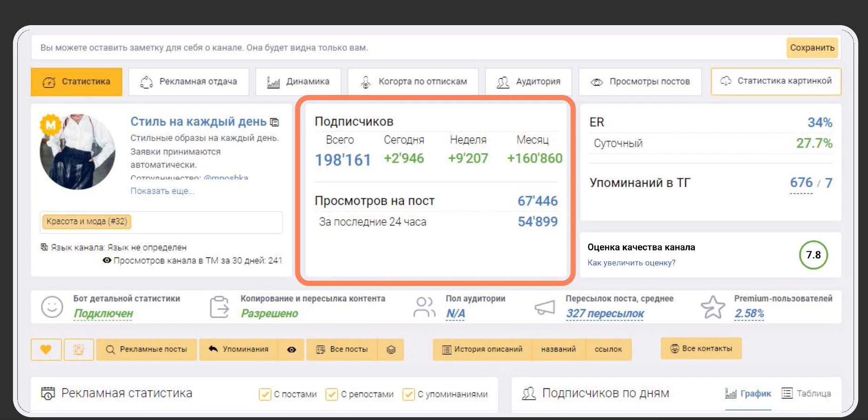Image resolution: width=868 pixels, height=420 pixels.
Task: Toggle the С упоминаниями checkbox
Action: point(408,394)
